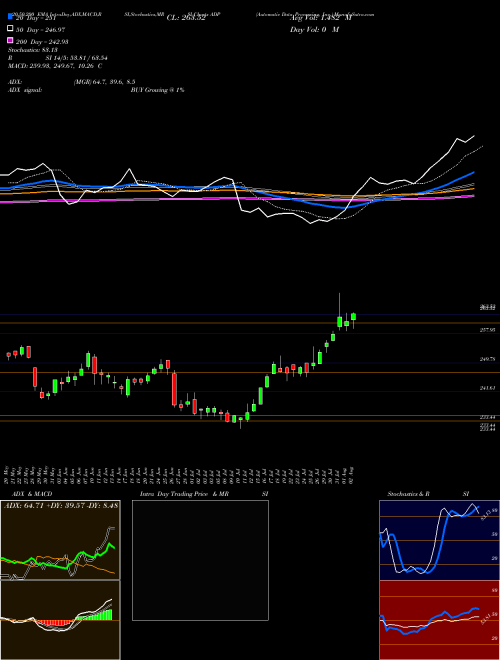
Task: Open the blue Stochastics chart panel
Action: tap(439, 540)
